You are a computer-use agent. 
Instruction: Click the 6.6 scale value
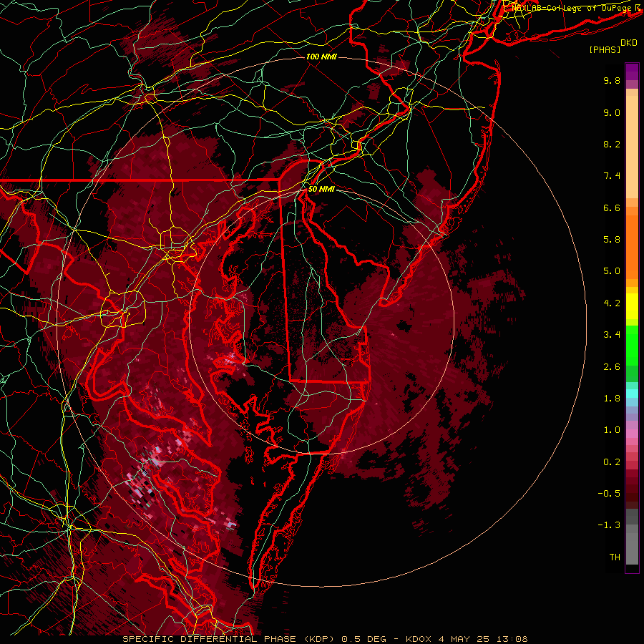coord(612,208)
